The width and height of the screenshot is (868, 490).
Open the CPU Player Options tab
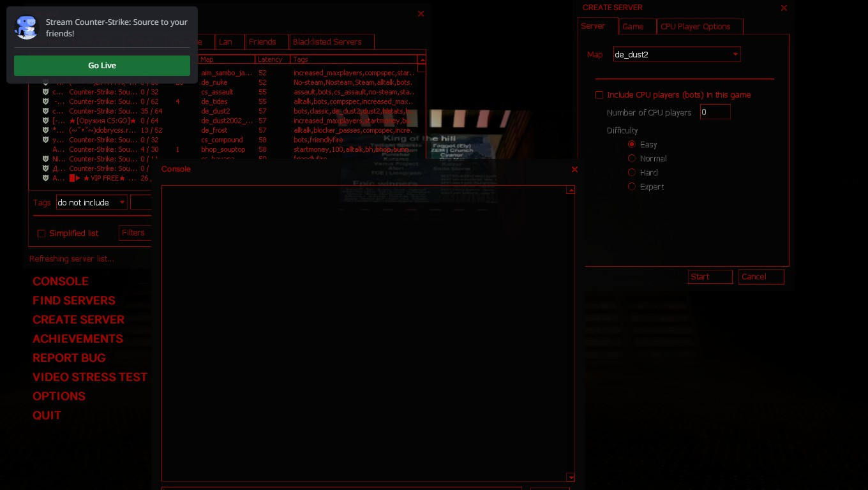pyautogui.click(x=700, y=26)
